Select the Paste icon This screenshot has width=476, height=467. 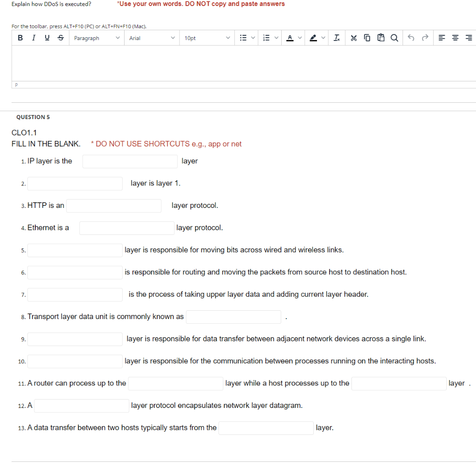(x=381, y=38)
